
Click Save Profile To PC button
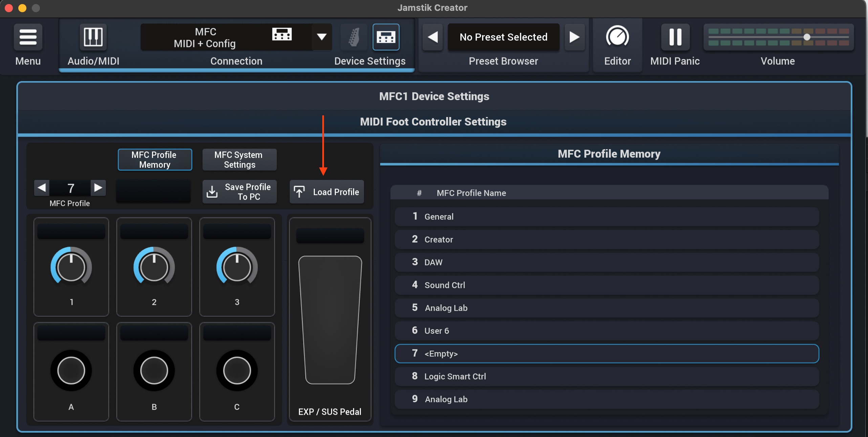pyautogui.click(x=239, y=192)
